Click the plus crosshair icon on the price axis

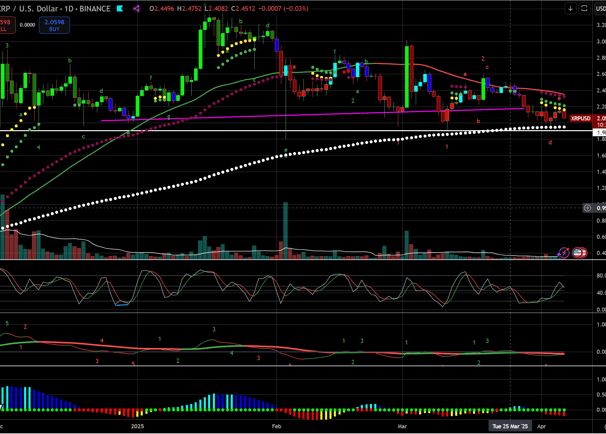[587, 208]
